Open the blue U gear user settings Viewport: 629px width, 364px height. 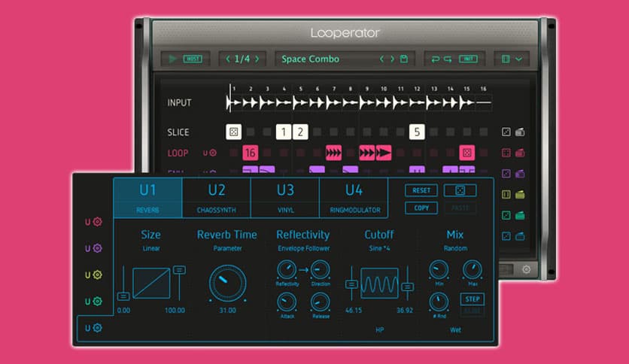93,327
